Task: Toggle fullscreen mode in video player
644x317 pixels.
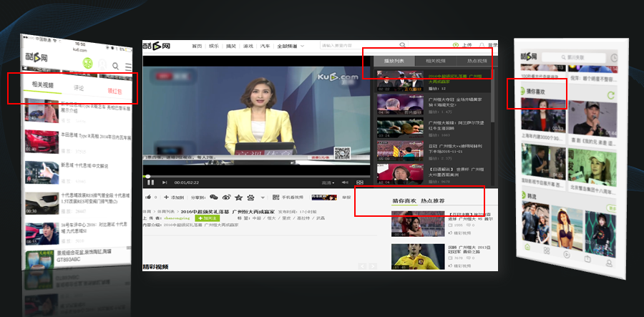Action: [360, 182]
